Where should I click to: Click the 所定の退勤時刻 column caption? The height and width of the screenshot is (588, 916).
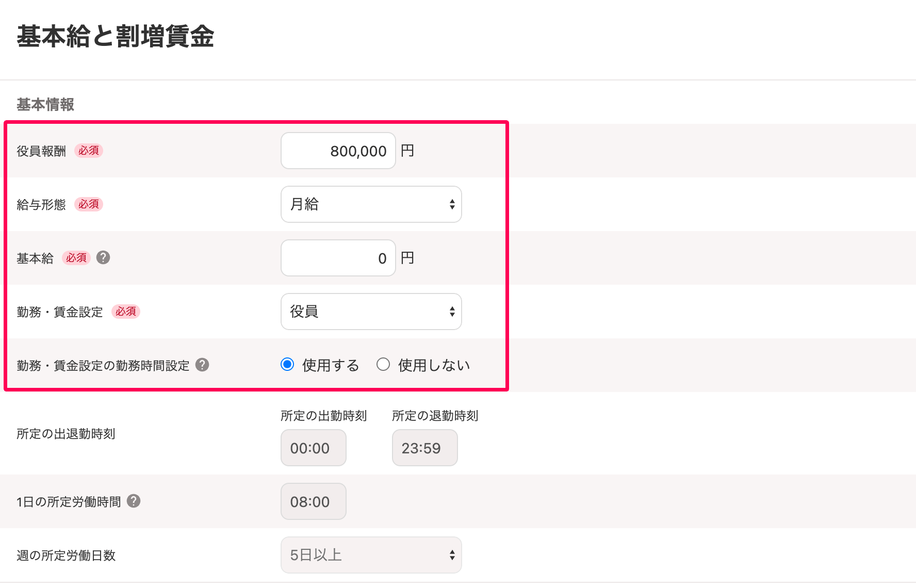pyautogui.click(x=435, y=416)
